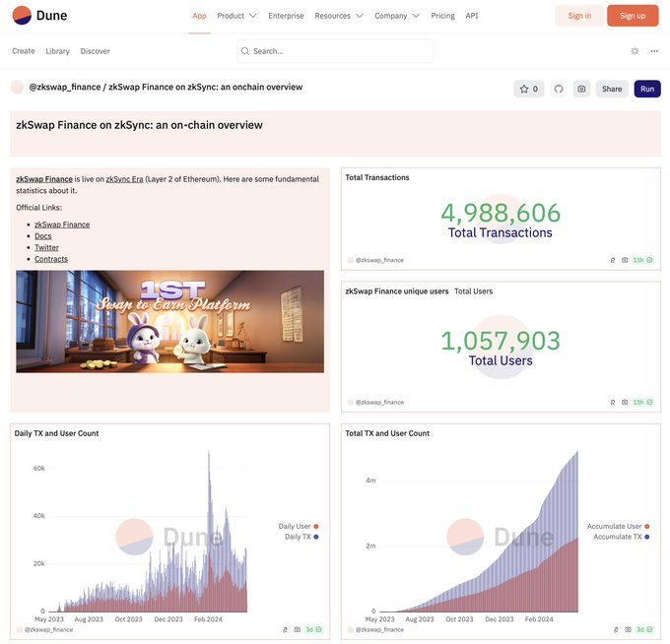Click the Total Transactions panel title

coord(376,177)
